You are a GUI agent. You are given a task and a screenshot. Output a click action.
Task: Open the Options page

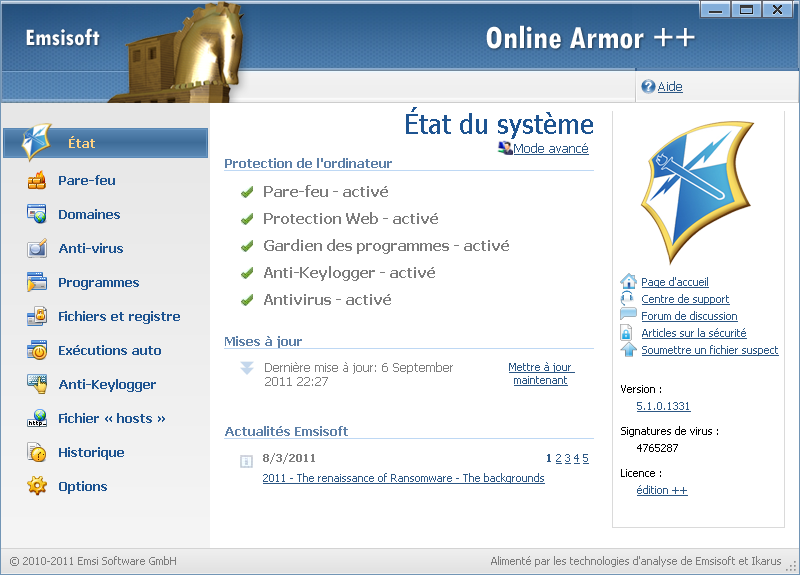coord(83,487)
